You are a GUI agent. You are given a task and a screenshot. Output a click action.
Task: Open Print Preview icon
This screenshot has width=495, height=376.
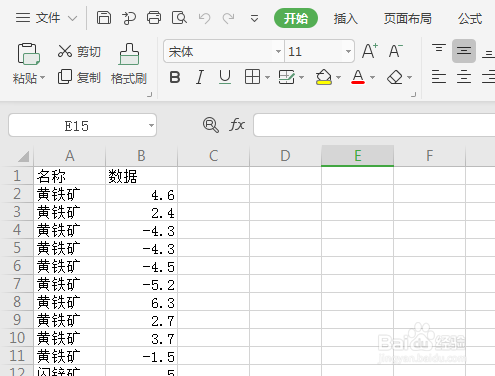click(x=179, y=18)
